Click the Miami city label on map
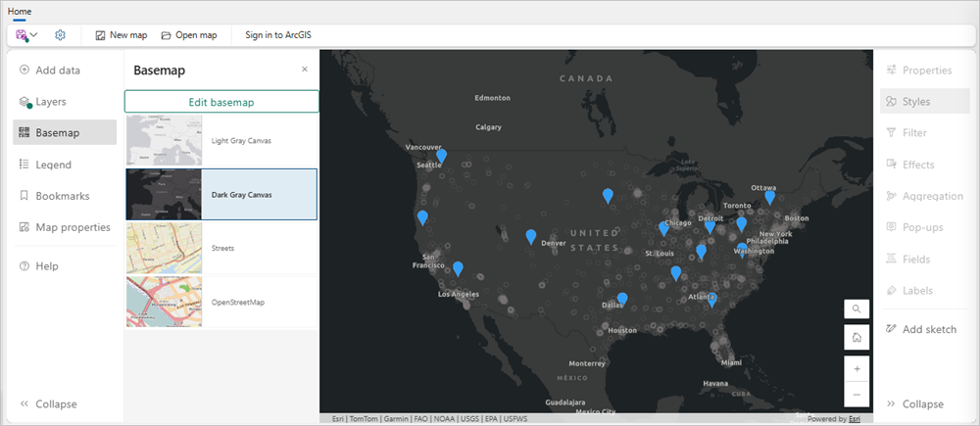Image resolution: width=980 pixels, height=426 pixels. pyautogui.click(x=731, y=362)
